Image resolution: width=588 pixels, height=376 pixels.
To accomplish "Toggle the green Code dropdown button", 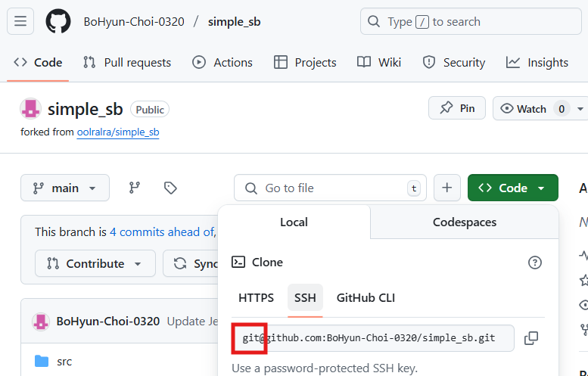I will [x=512, y=188].
